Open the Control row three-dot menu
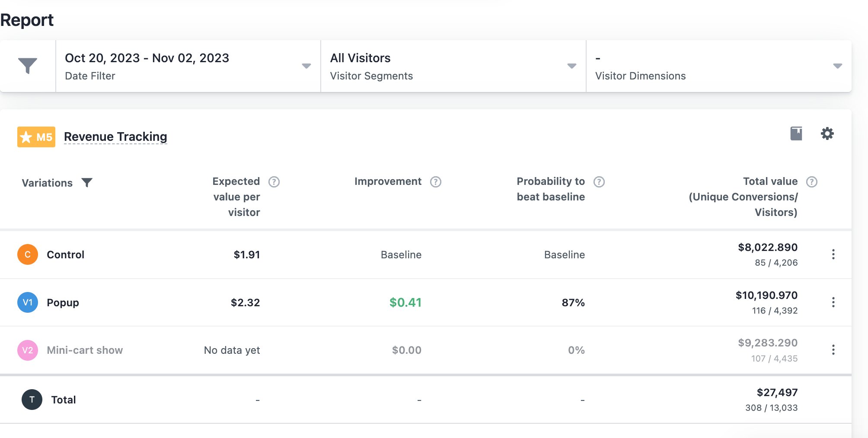The image size is (868, 438). point(833,254)
